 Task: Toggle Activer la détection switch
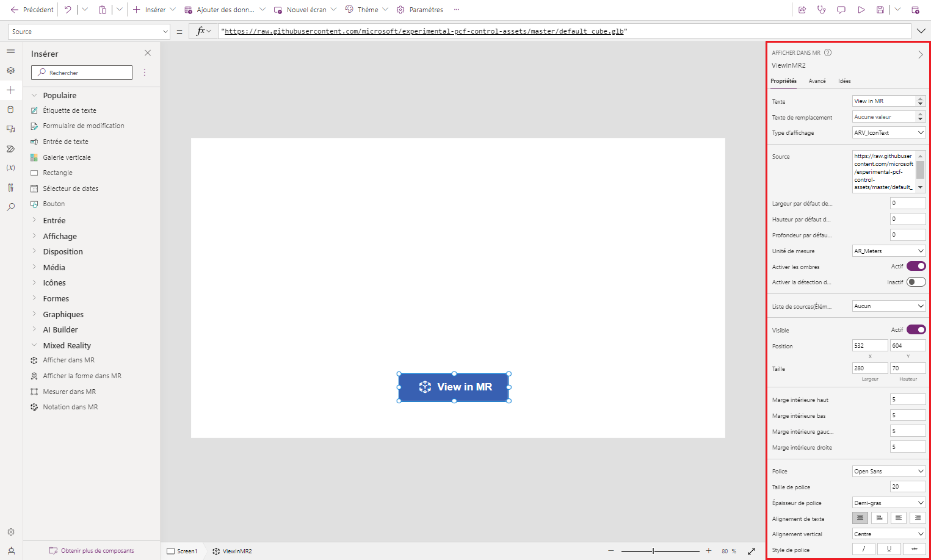point(916,282)
